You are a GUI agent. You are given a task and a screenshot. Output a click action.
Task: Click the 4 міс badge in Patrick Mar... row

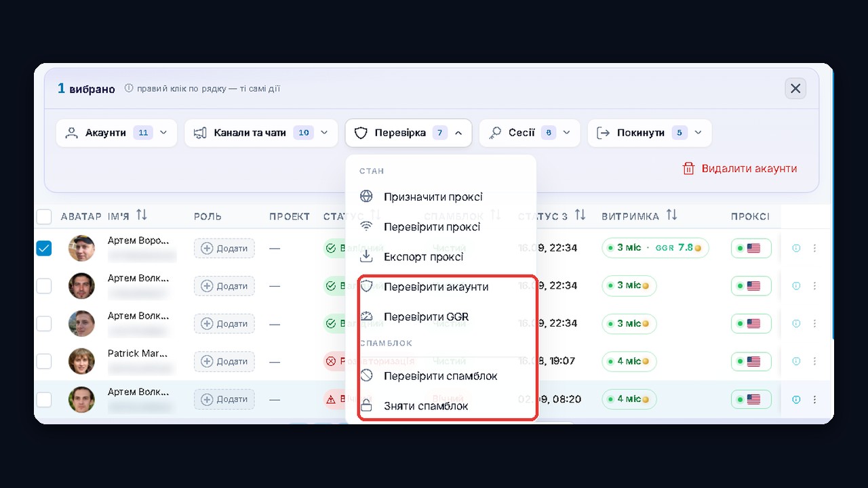coord(629,362)
